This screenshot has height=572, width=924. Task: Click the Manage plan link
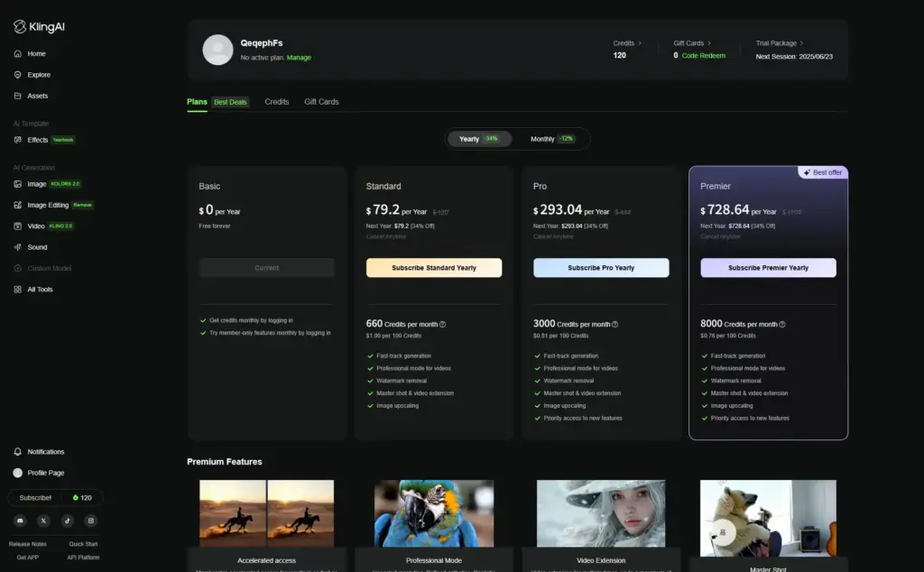[x=299, y=58]
